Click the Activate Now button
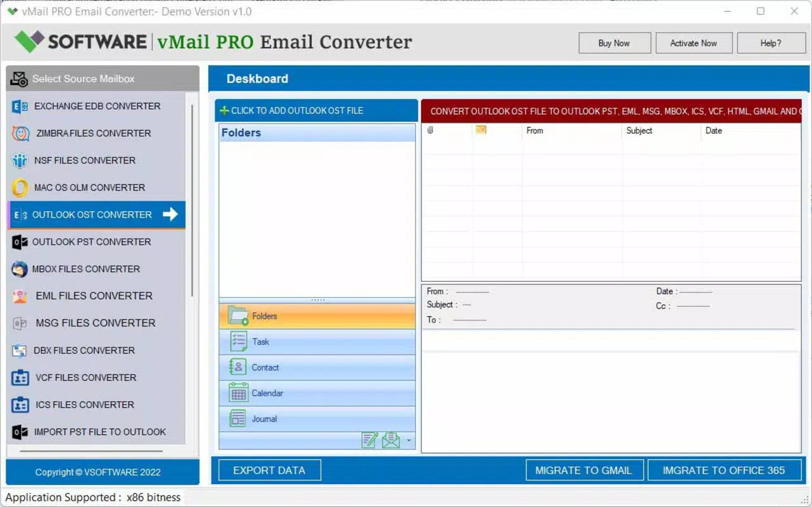 click(694, 43)
